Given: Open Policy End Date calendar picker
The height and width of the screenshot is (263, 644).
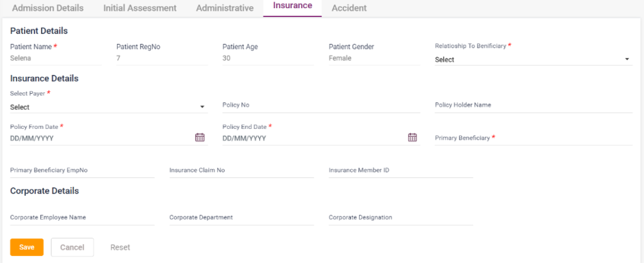Looking at the screenshot, I should 413,138.
